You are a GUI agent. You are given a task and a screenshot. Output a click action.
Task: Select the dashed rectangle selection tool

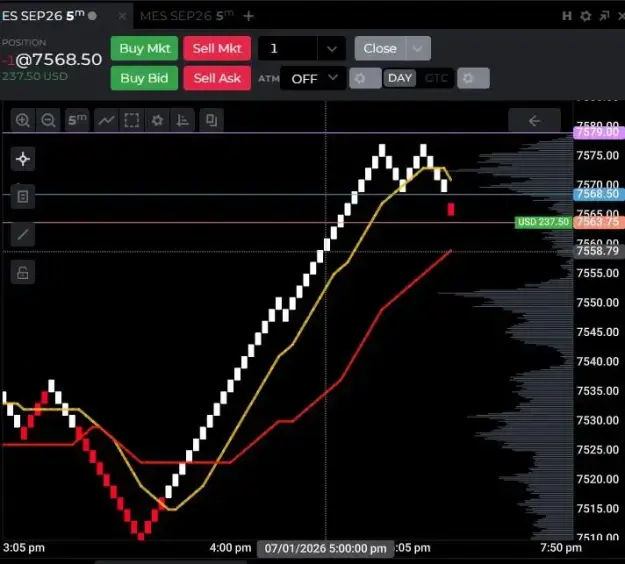click(x=132, y=120)
